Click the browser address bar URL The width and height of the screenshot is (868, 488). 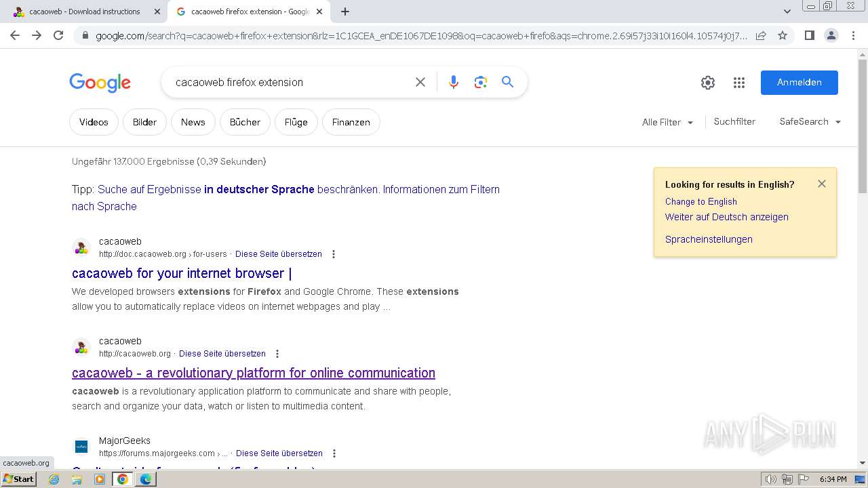(x=420, y=35)
